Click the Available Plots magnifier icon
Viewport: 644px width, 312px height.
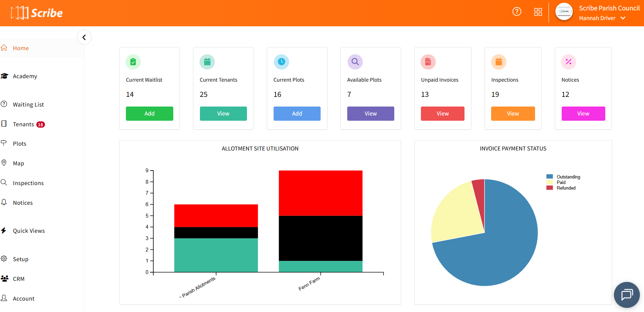355,62
